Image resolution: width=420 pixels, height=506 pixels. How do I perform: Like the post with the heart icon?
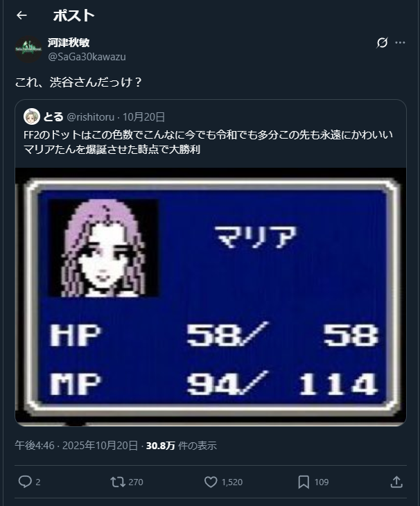pos(211,482)
